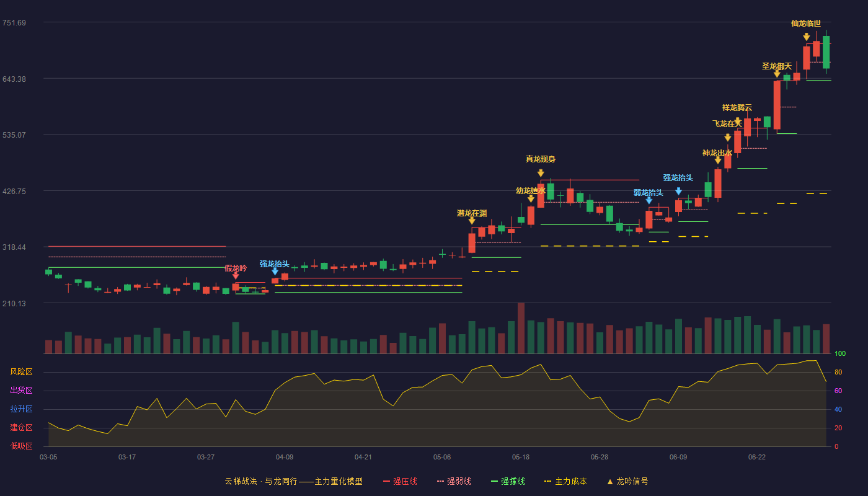The height and width of the screenshot is (496, 868).
Task: Click the 圣龙御天 signal arrow marker
Action: (777, 74)
